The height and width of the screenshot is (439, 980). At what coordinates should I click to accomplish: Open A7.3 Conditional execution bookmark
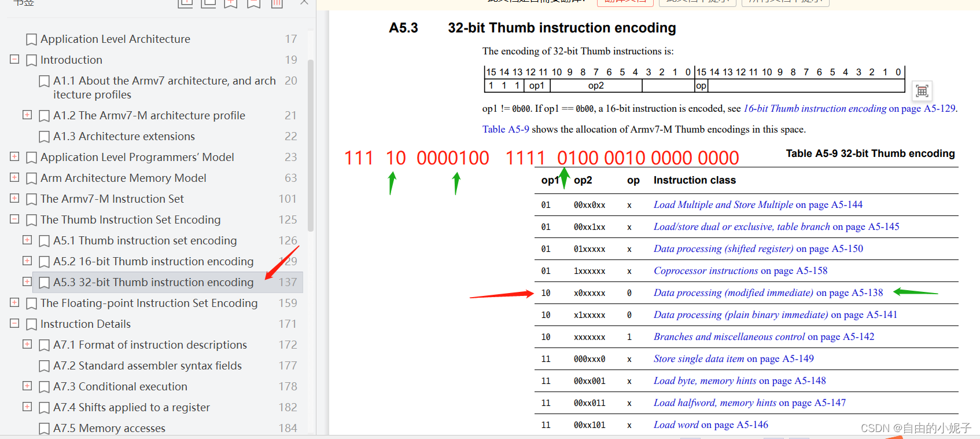pyautogui.click(x=120, y=387)
